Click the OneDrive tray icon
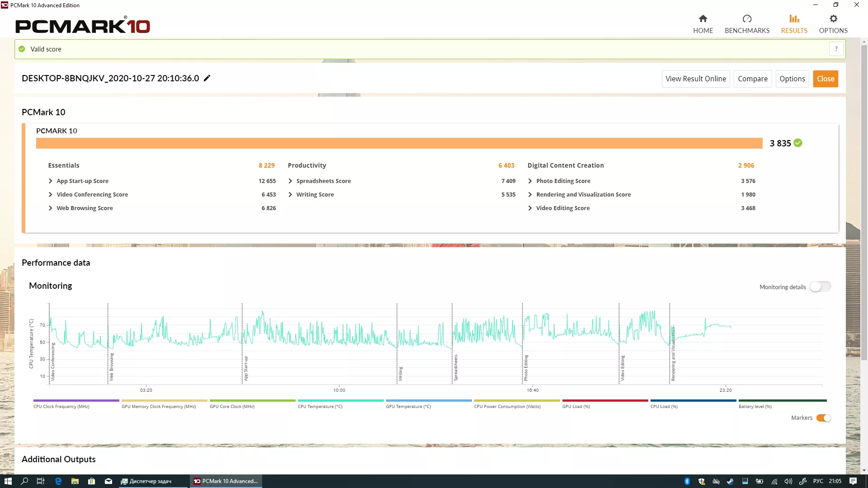Screen dimensions: 868x488 tap(716, 481)
